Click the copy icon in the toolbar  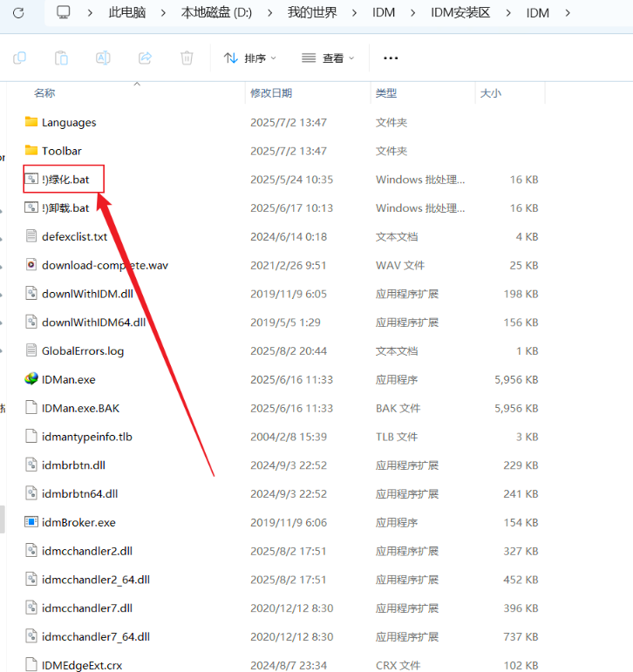20,58
